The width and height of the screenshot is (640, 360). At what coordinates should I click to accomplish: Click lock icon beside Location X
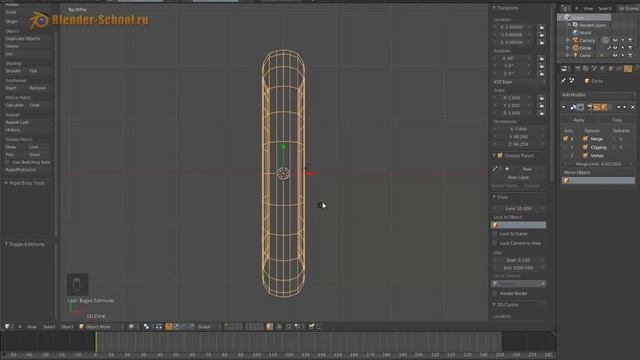coord(541,27)
